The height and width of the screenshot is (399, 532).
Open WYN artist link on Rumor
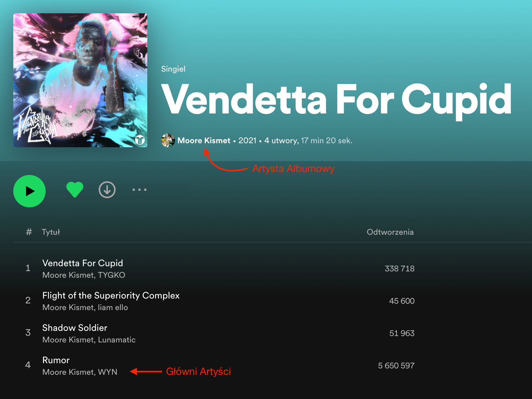(x=107, y=372)
